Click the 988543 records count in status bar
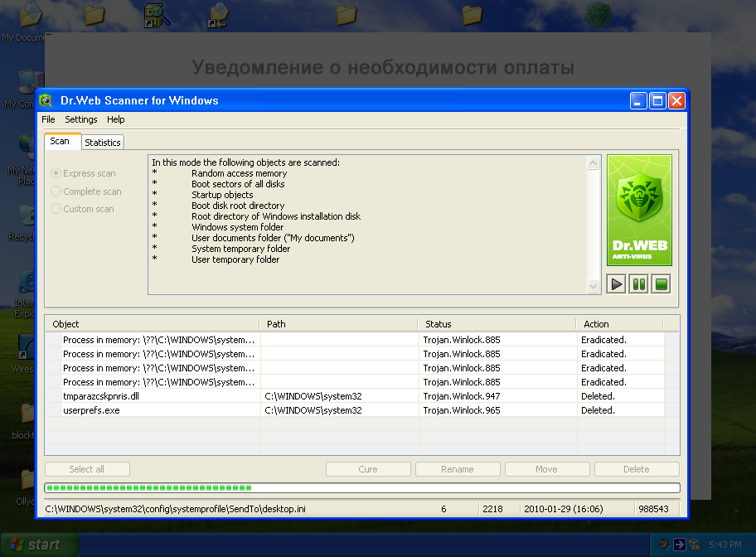Image resolution: width=756 pixels, height=557 pixels. click(653, 509)
